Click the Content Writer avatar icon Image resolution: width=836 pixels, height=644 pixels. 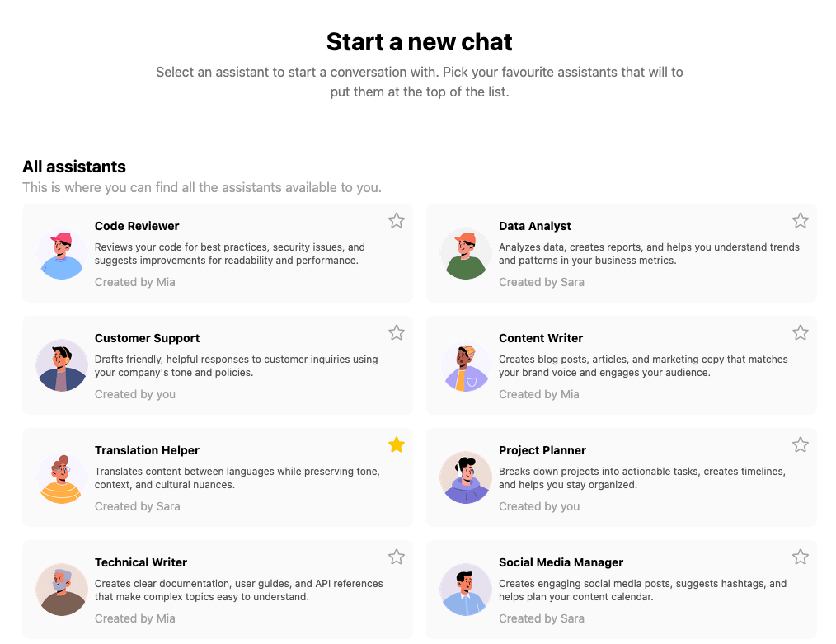point(466,366)
